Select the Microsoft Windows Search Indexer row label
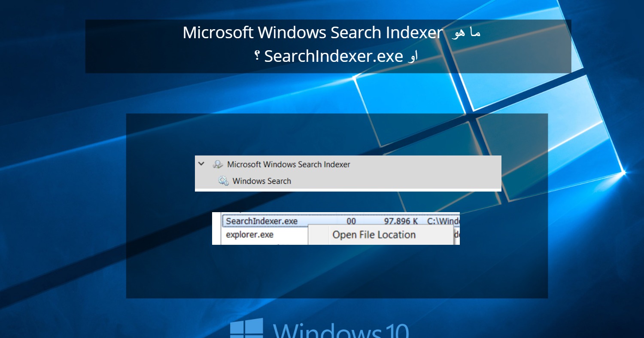 (x=289, y=164)
